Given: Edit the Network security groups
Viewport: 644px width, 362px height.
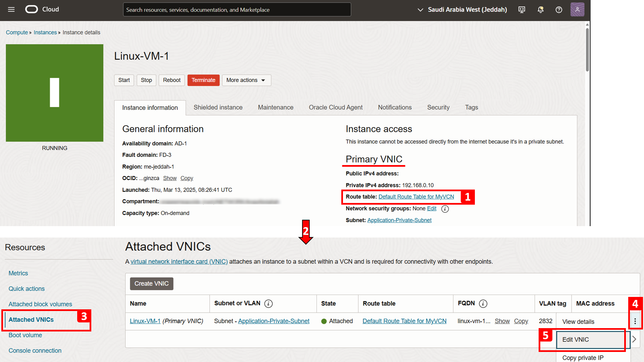Looking at the screenshot, I should (x=432, y=209).
